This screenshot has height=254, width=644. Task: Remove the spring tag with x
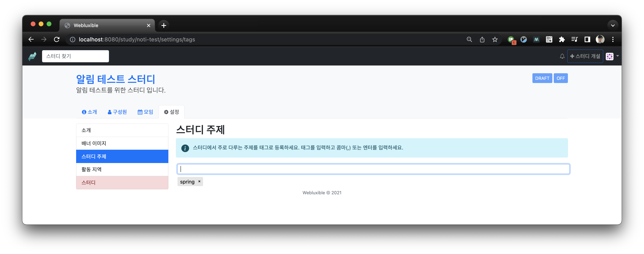coord(199,182)
